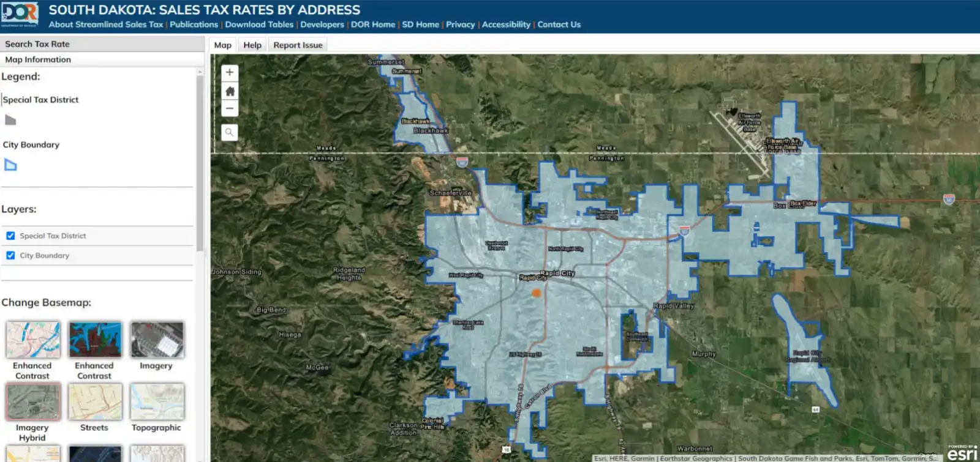This screenshot has width=980, height=462.
Task: Expand the Map Information panel
Action: point(102,59)
